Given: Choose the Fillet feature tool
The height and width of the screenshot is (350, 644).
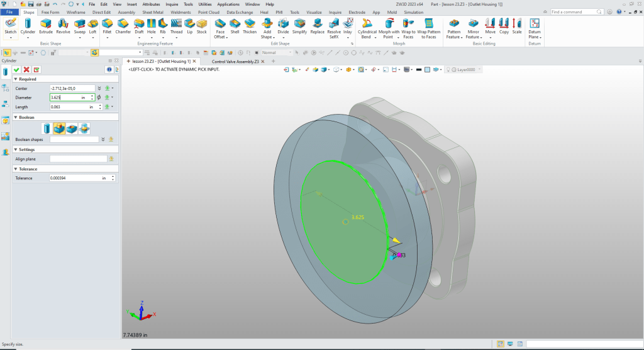Looking at the screenshot, I should click(107, 26).
